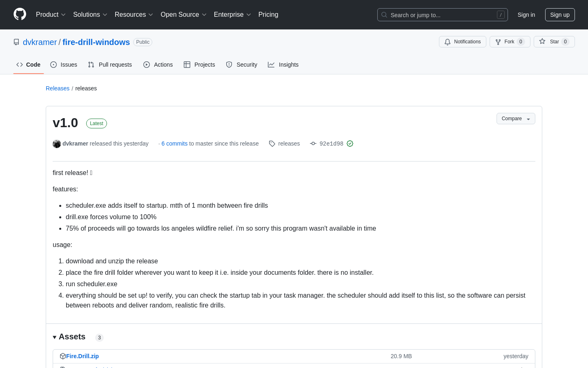Open the dvkramer owner profile link
Screen dimensions: 588x368
(40, 42)
